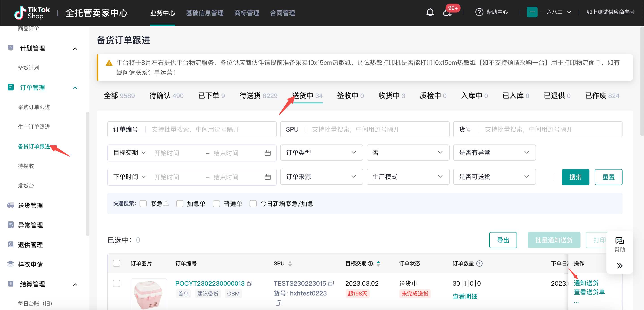Click the 查看明细 link
The width and height of the screenshot is (644, 310).
tap(465, 297)
